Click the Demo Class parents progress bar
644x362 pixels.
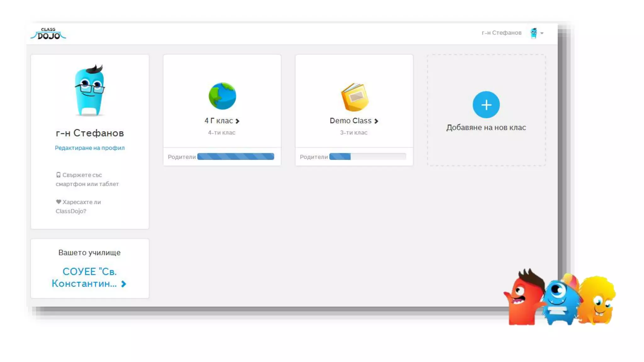tap(367, 156)
